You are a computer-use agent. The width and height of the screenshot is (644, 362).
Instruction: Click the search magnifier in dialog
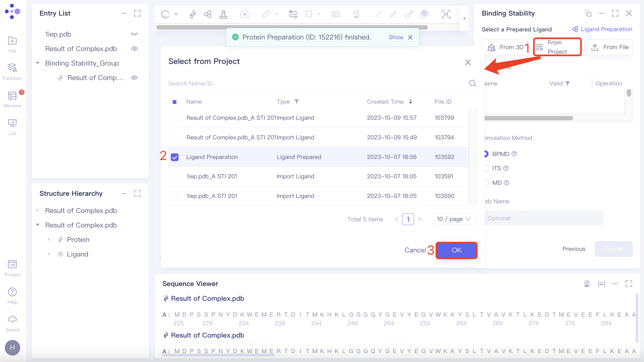click(472, 83)
